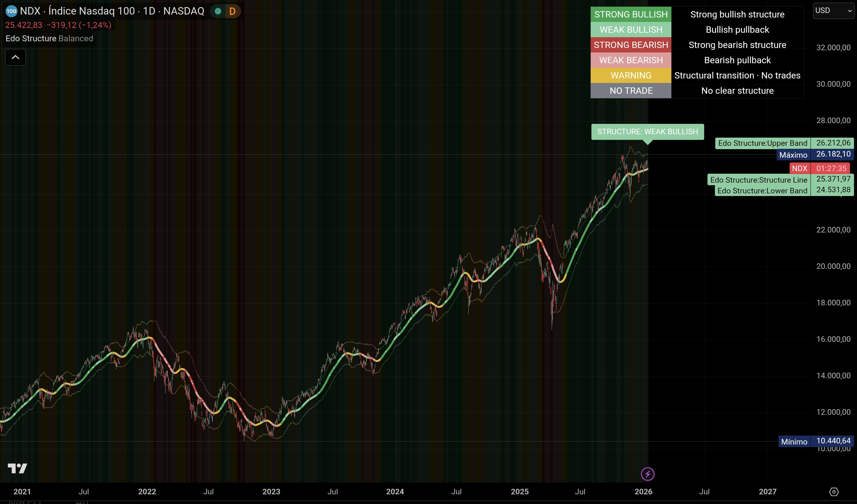The image size is (857, 504).
Task: Open the purple lightning replay icon
Action: pyautogui.click(x=648, y=474)
